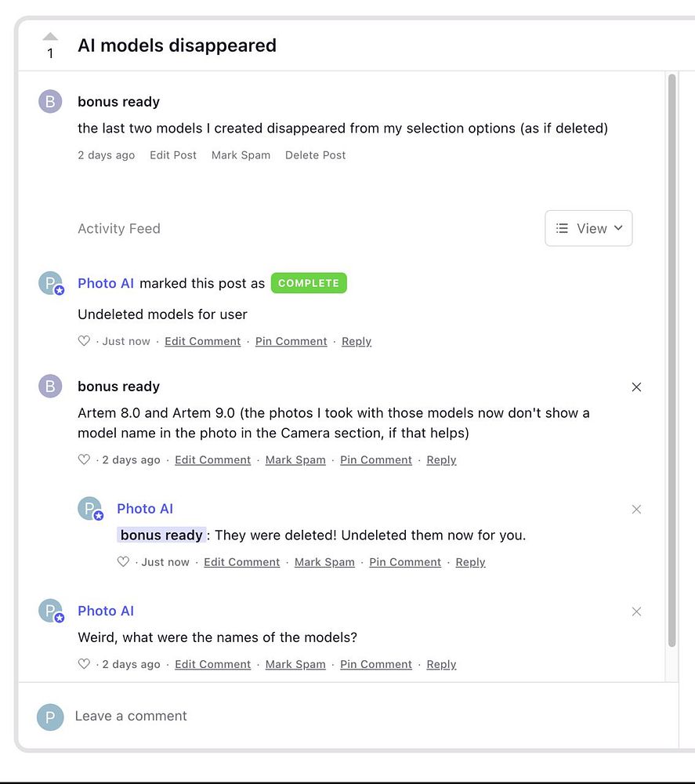Like the Artem 8.0 and 9.0 comment
The image size is (695, 784).
pyautogui.click(x=84, y=460)
